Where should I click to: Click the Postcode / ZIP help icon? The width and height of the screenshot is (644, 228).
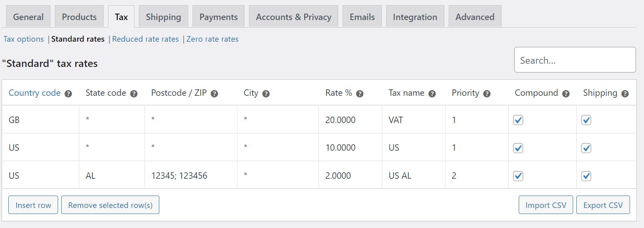tap(215, 94)
